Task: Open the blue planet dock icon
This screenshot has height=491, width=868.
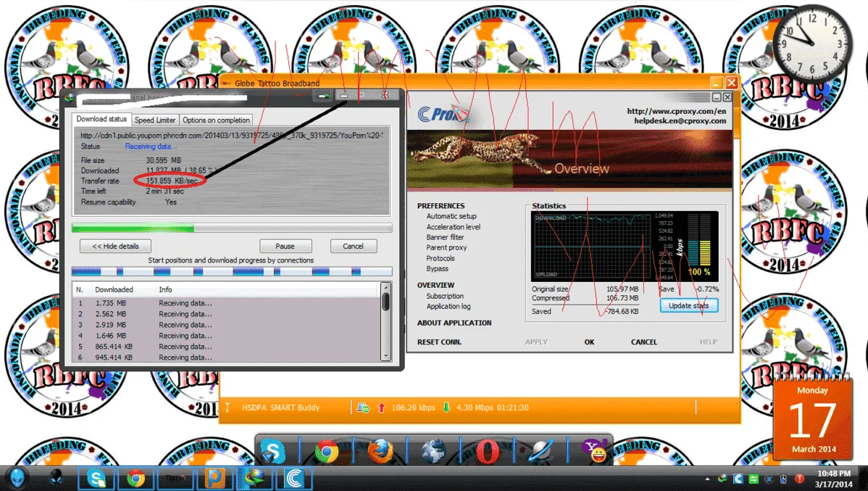Action: tap(541, 451)
